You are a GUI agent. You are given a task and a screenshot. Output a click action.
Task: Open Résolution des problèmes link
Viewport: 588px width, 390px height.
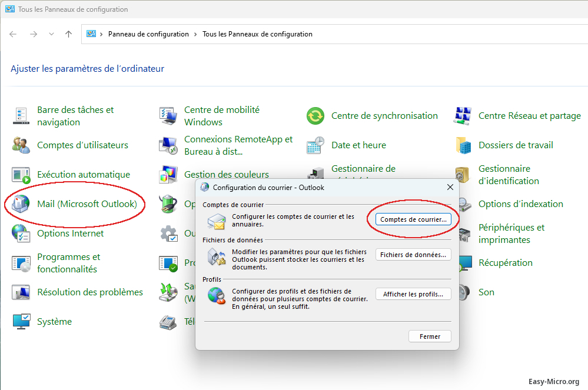pyautogui.click(x=90, y=292)
